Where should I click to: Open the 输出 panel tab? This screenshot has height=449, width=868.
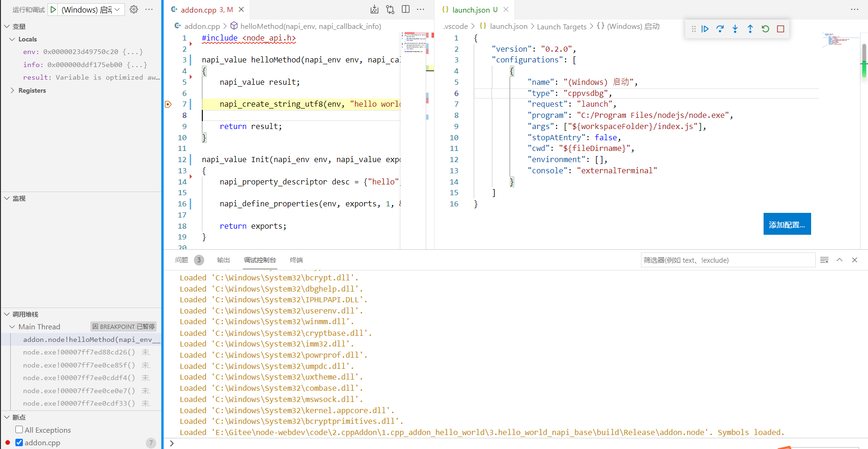coord(223,260)
